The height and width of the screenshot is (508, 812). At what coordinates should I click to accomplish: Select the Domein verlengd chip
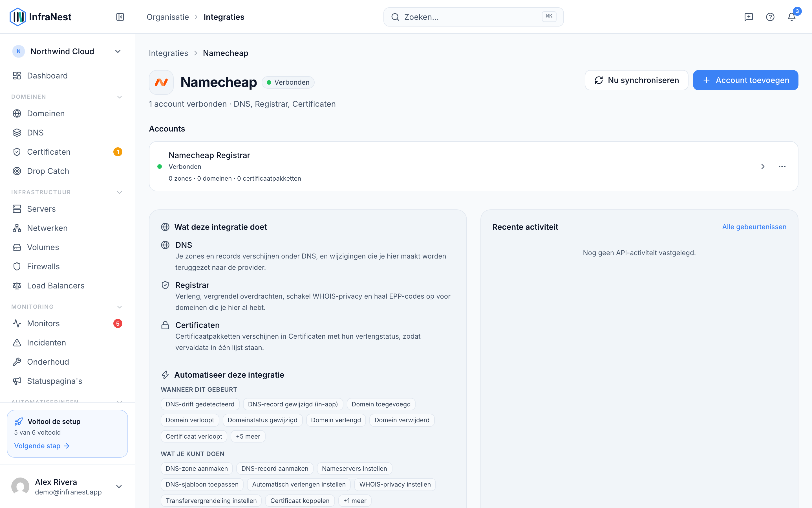point(336,420)
